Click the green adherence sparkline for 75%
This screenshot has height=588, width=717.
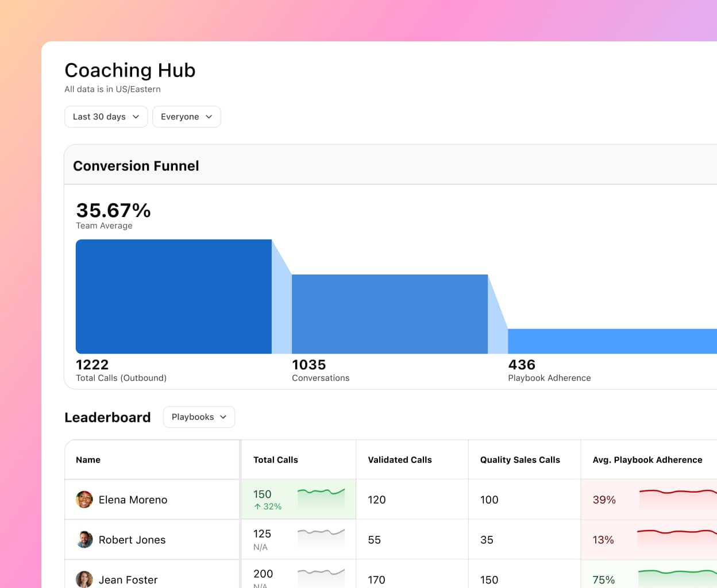pyautogui.click(x=677, y=578)
